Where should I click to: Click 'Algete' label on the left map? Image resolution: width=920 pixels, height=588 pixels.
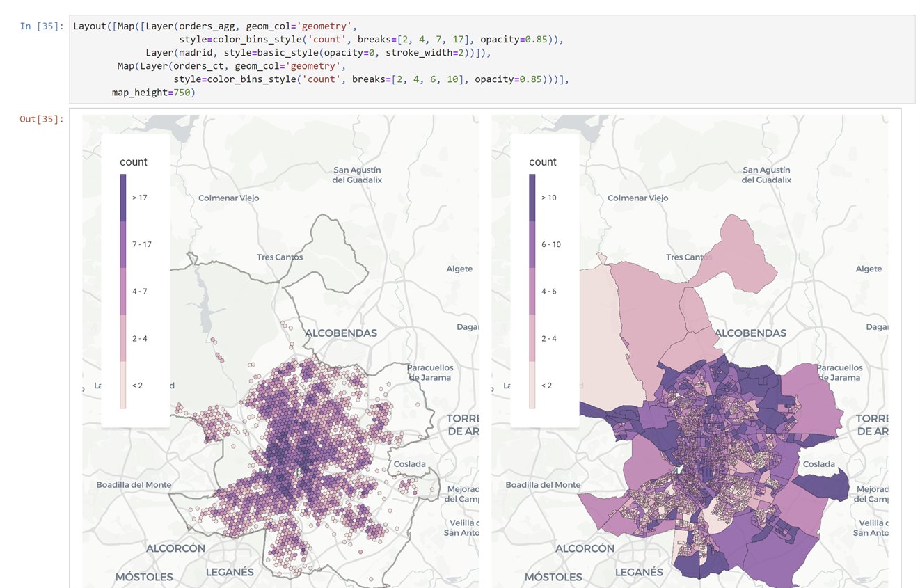459,269
